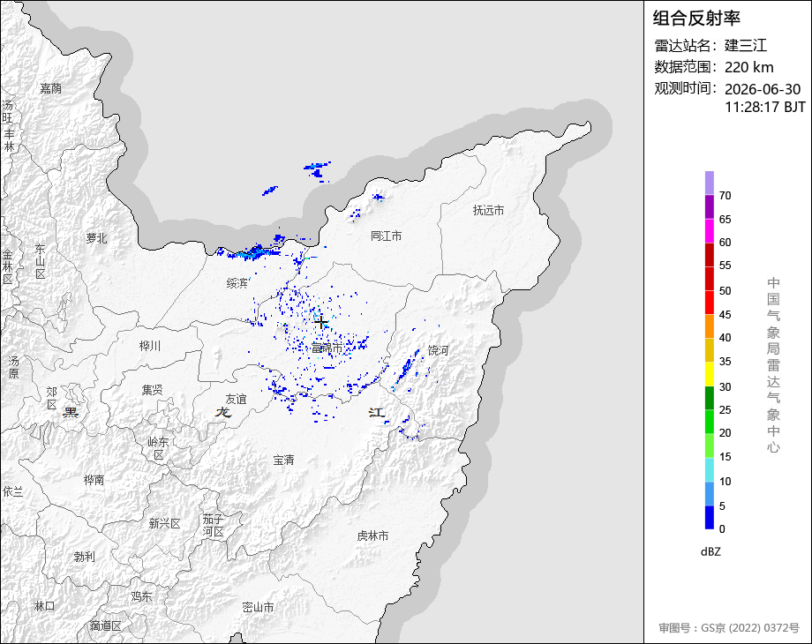Click the yellow 30-35 dBZ swatch
The height and width of the screenshot is (644, 812).
pos(710,374)
